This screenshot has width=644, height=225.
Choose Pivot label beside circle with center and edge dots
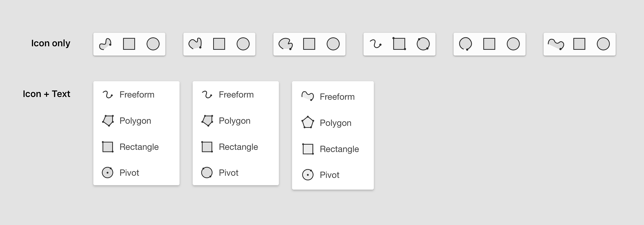pyautogui.click(x=129, y=173)
